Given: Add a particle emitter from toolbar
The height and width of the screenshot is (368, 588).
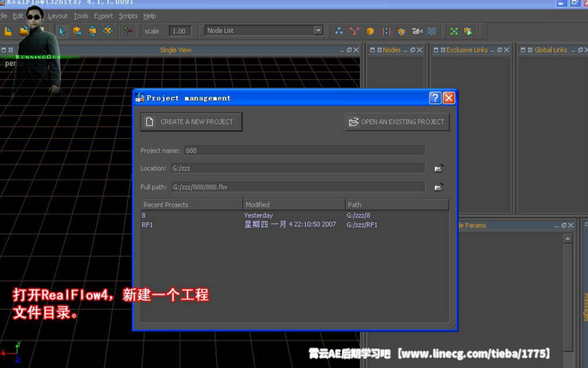Looking at the screenshot, I should (x=339, y=31).
